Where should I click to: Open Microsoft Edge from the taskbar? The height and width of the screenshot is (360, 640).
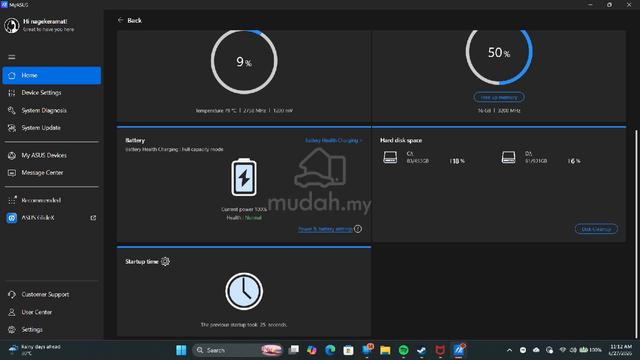330,350
